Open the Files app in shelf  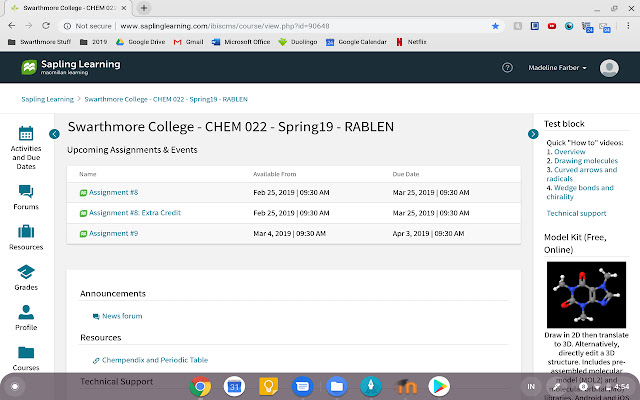point(336,386)
